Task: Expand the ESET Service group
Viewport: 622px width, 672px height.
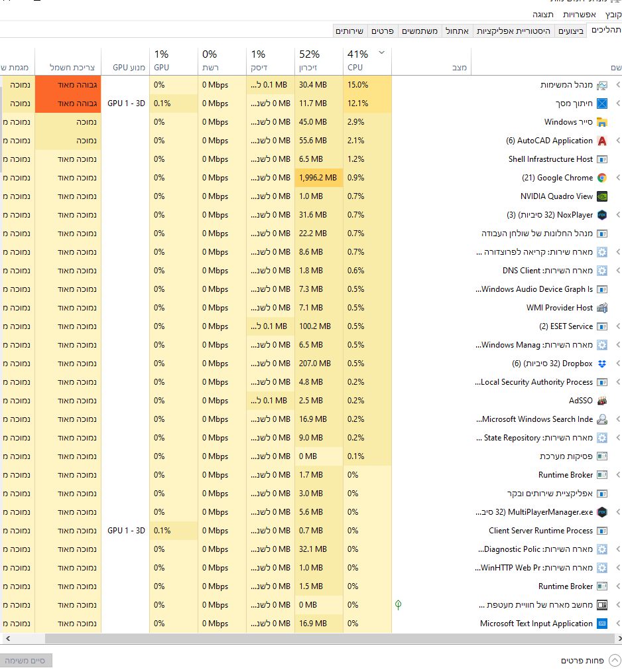Action: point(618,326)
